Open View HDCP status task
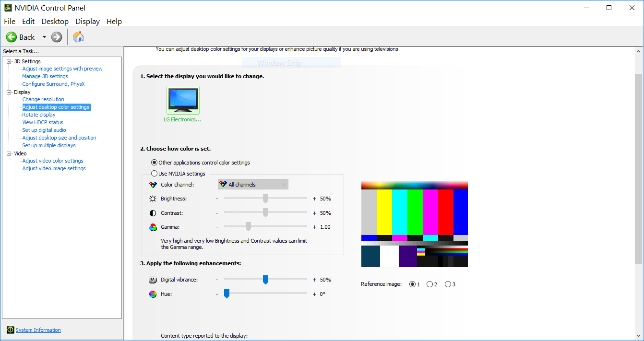The height and width of the screenshot is (341, 644). pos(43,122)
